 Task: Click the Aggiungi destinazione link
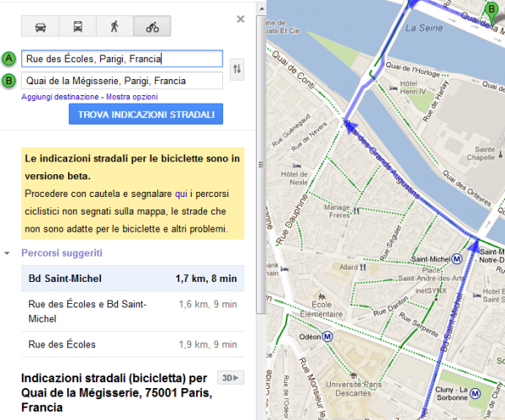60,97
